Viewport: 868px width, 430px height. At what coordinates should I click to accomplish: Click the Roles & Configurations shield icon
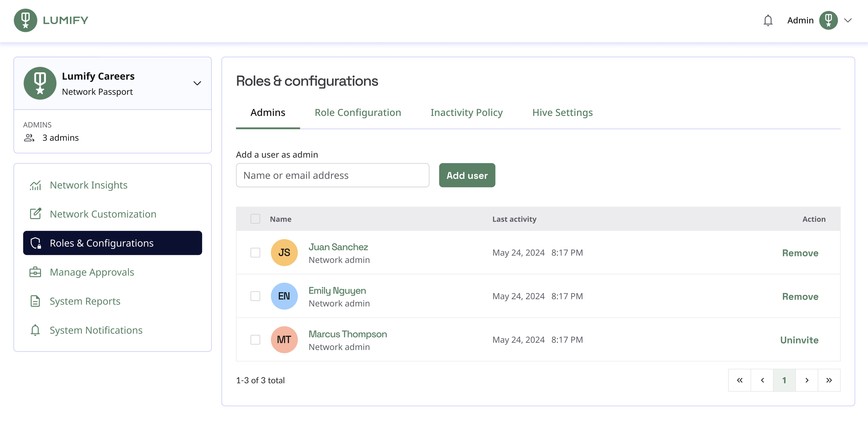coord(35,243)
